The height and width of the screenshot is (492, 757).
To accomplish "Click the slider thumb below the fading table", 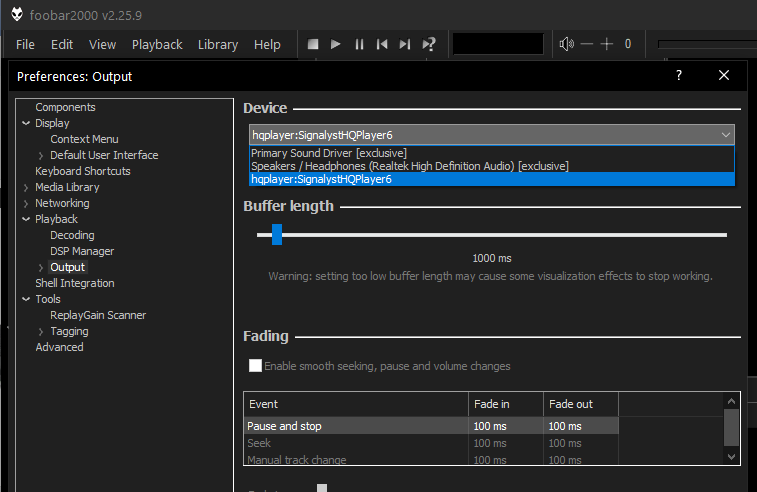I will (322, 488).
